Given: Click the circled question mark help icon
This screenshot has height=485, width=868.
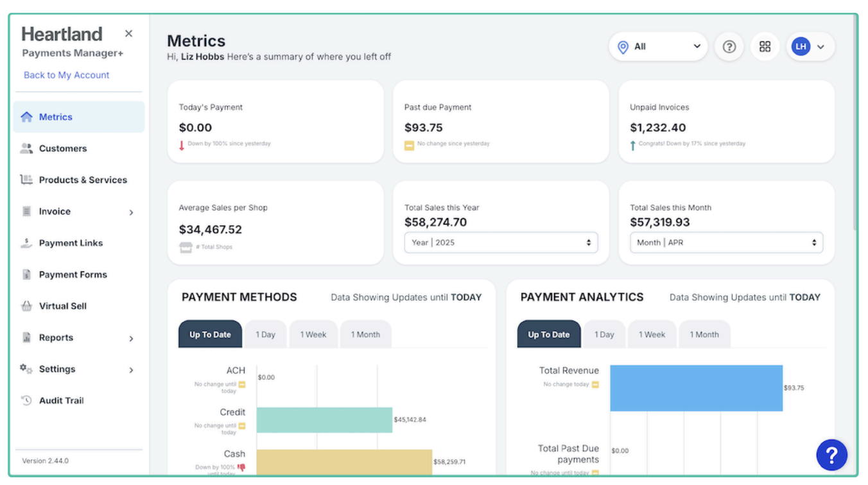Looking at the screenshot, I should coord(729,47).
